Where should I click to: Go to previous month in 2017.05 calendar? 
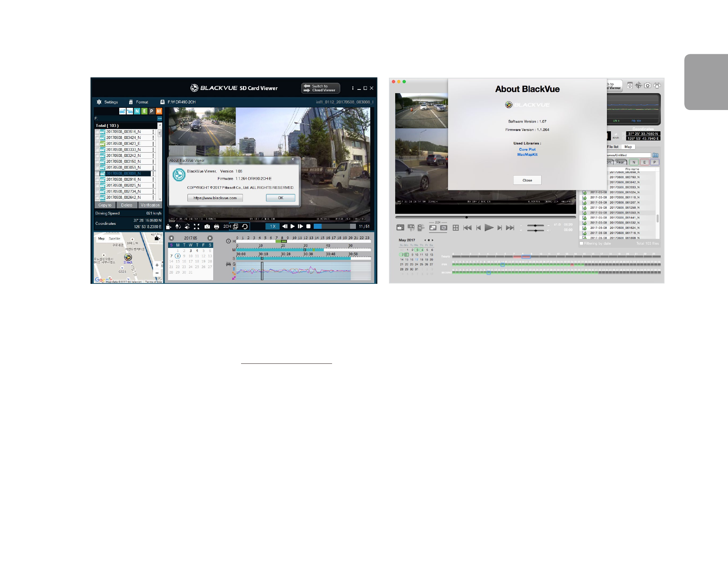[x=171, y=238]
